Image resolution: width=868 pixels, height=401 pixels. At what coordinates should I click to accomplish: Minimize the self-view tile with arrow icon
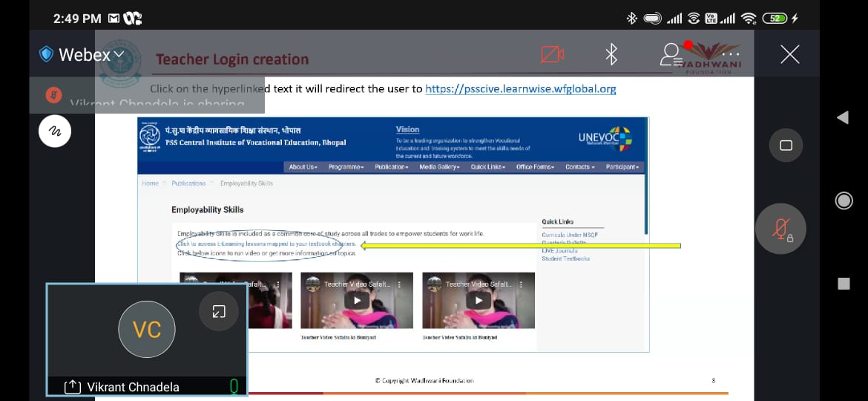click(219, 311)
